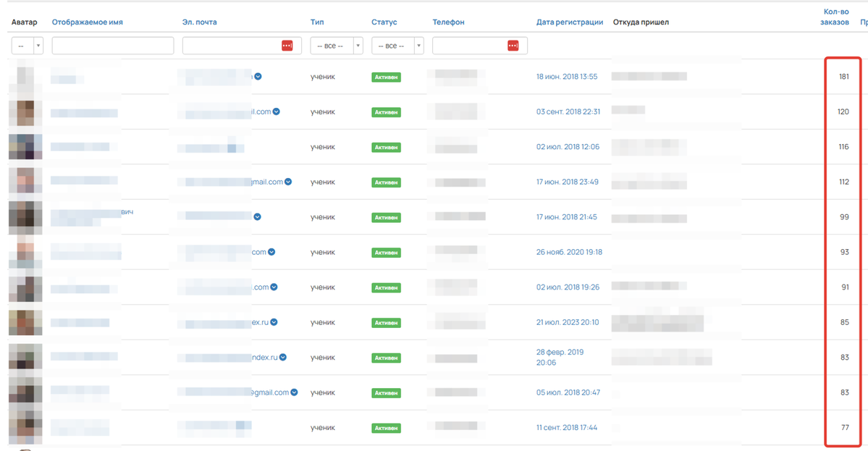Click red dots icon in email filter field
The width and height of the screenshot is (868, 451).
click(287, 46)
